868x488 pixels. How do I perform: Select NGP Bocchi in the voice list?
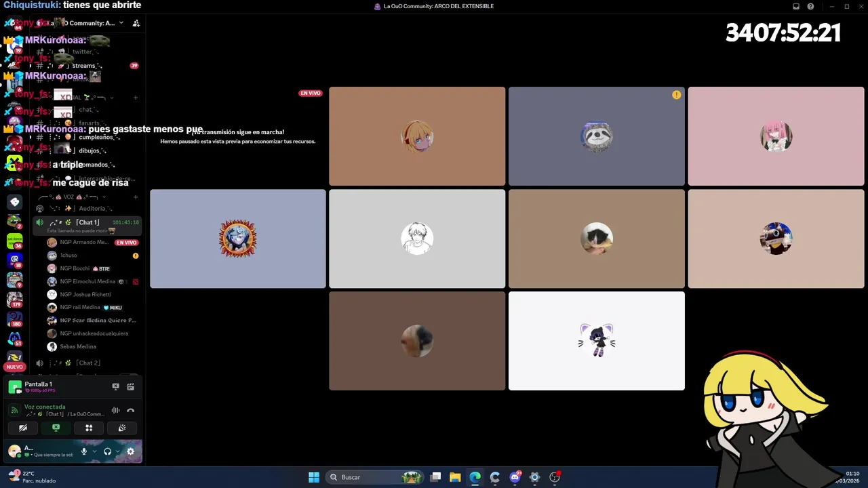(92, 268)
